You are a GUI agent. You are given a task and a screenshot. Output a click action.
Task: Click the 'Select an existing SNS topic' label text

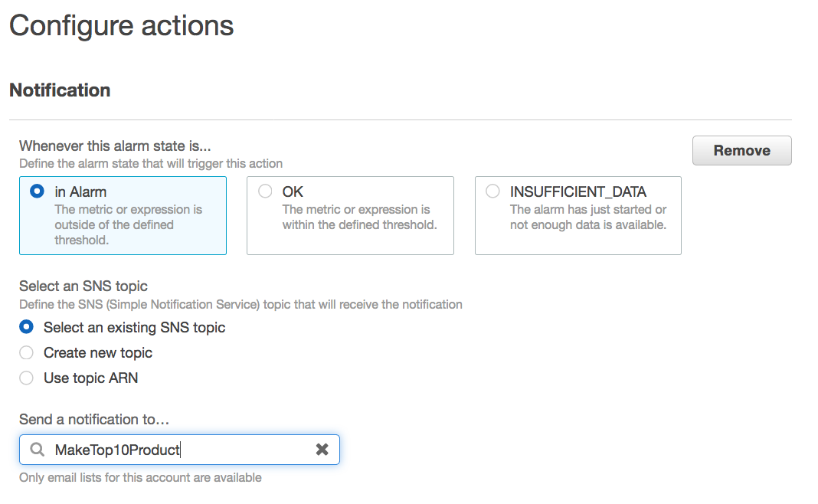134,327
